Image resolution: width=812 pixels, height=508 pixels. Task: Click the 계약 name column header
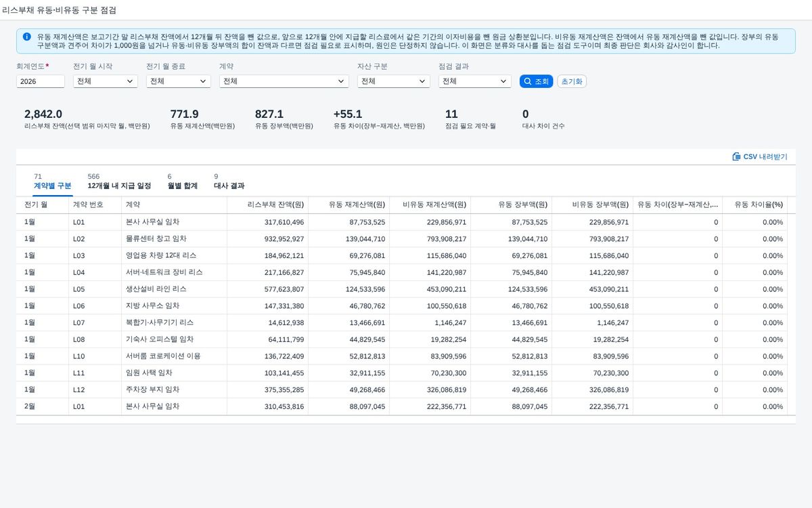tap(174, 204)
